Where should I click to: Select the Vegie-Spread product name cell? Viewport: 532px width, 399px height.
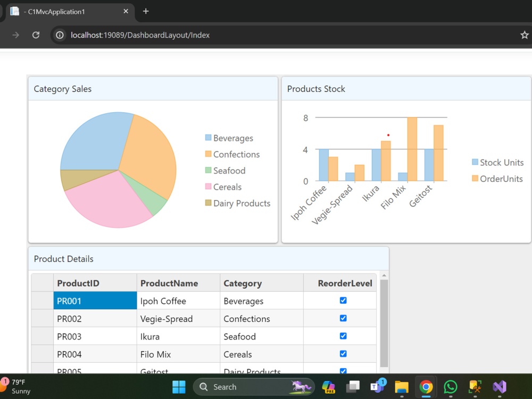tap(178, 318)
